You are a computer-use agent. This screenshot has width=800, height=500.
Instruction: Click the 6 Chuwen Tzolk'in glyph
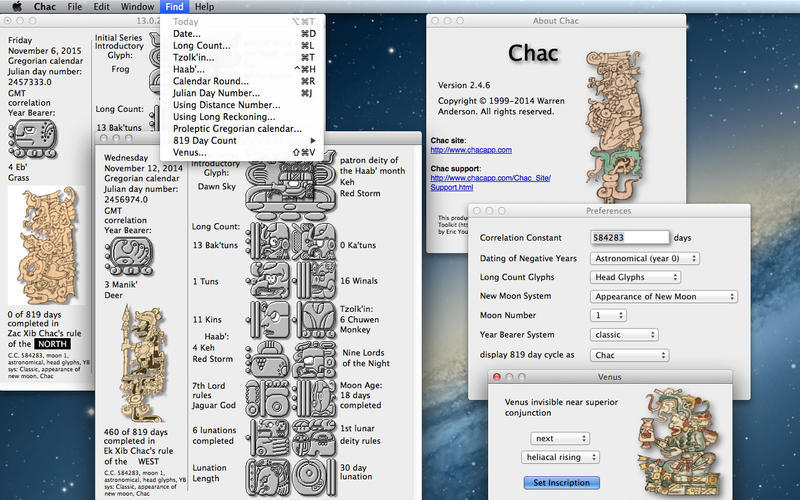[x=316, y=320]
